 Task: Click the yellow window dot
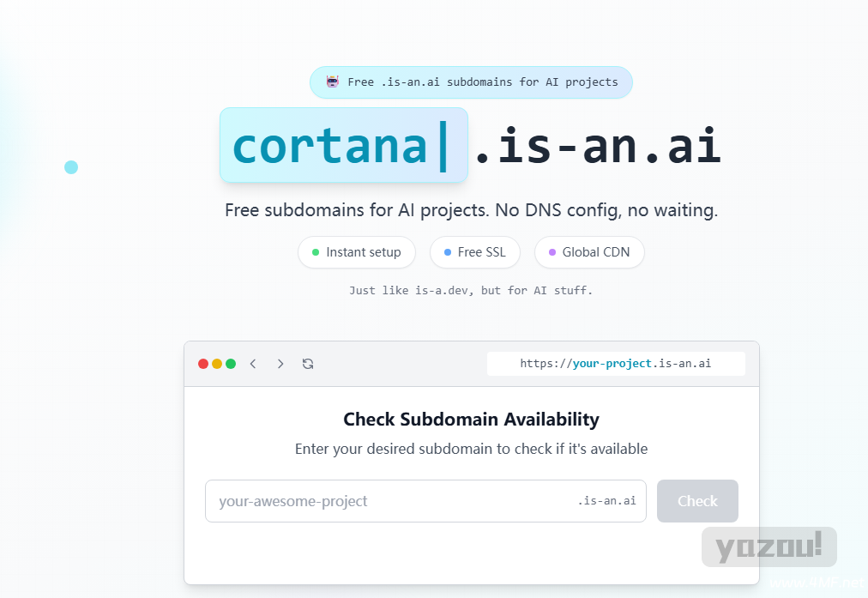point(217,364)
